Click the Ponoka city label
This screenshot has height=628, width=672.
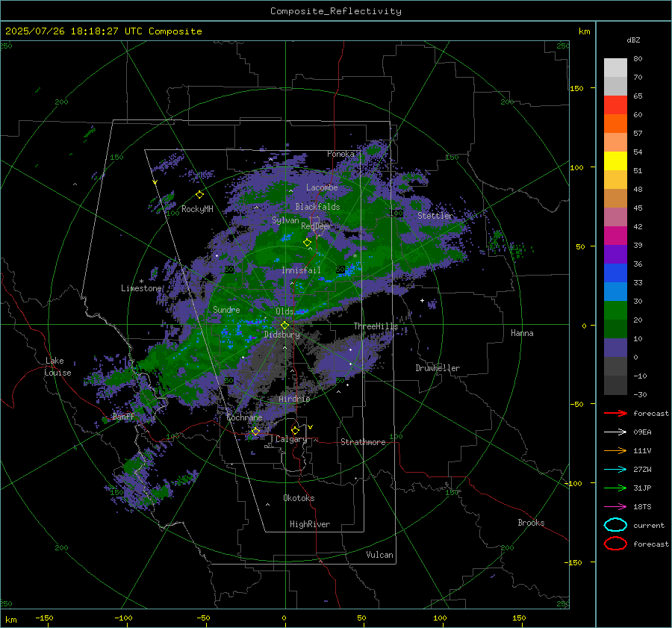pyautogui.click(x=340, y=154)
